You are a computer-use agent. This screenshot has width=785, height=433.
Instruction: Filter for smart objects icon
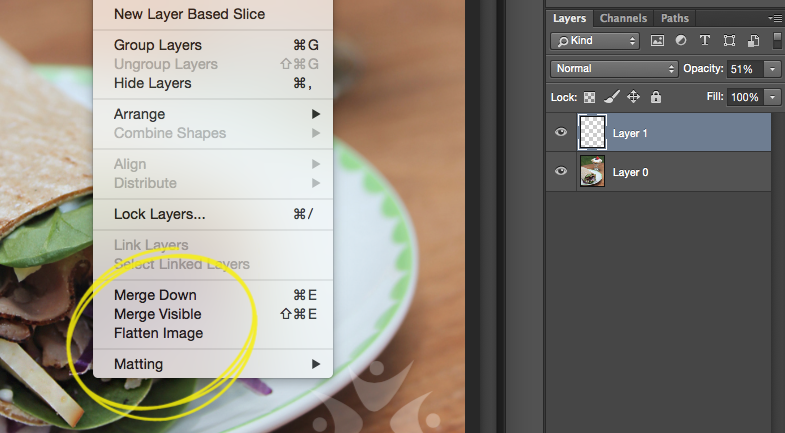(x=753, y=41)
